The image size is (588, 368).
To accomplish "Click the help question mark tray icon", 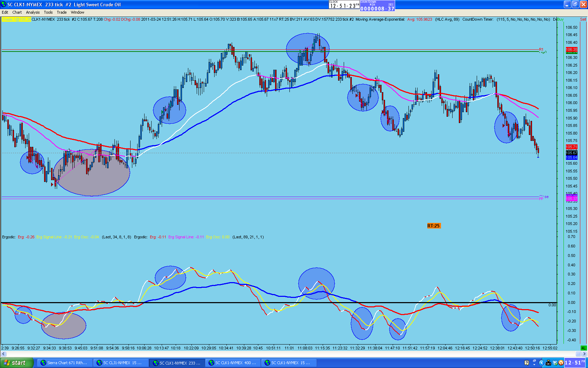I will pyautogui.click(x=526, y=363).
